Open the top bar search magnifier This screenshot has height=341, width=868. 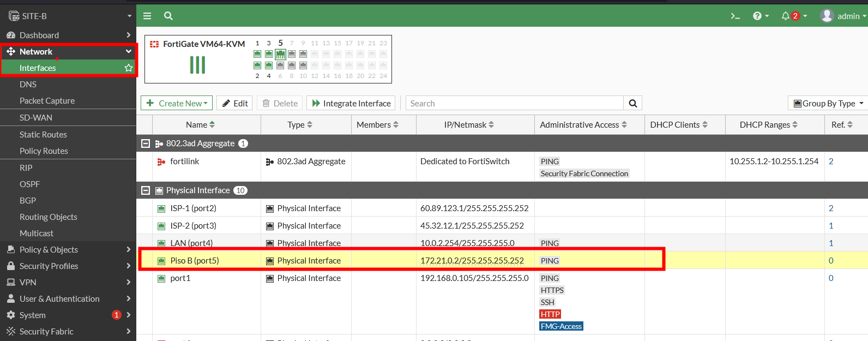pos(168,16)
